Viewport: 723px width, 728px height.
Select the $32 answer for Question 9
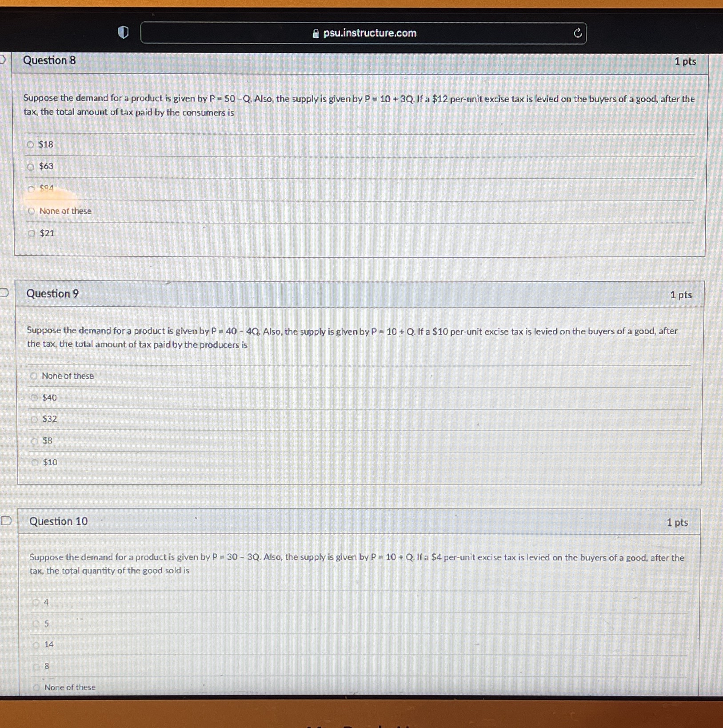(34, 419)
